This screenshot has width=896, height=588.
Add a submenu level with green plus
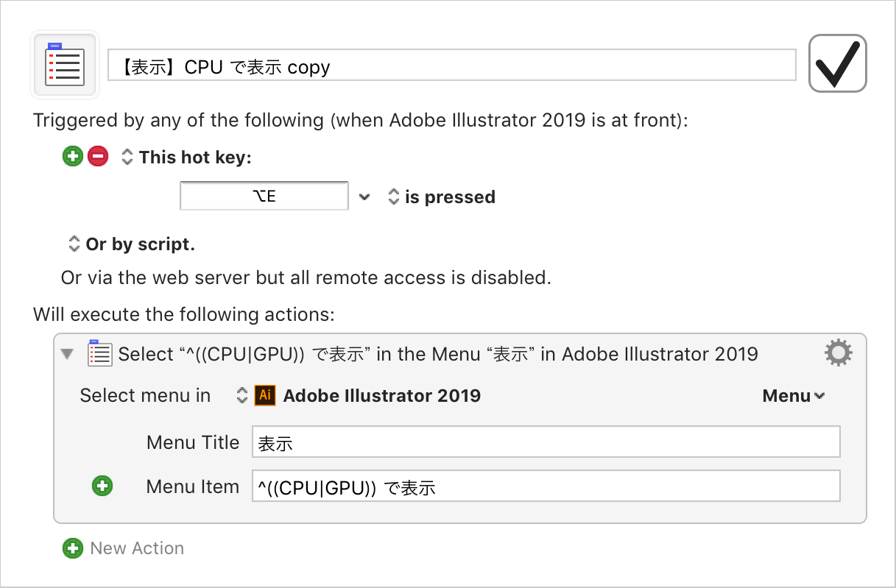(102, 486)
